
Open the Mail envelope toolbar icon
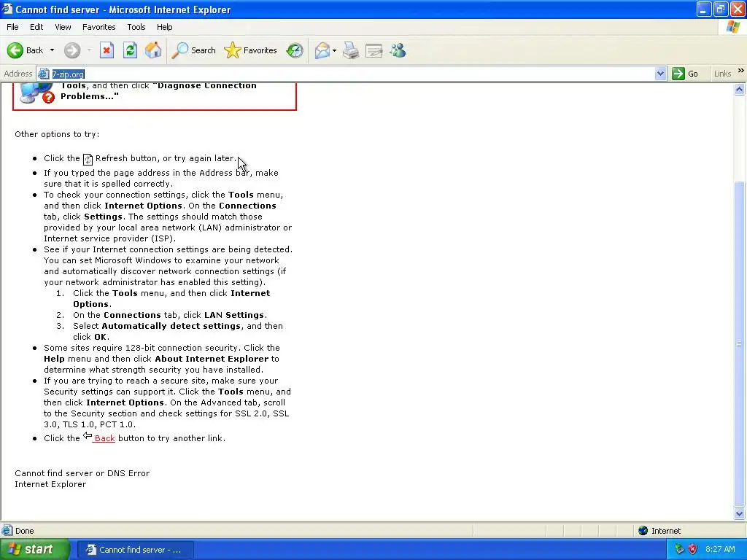pos(322,50)
